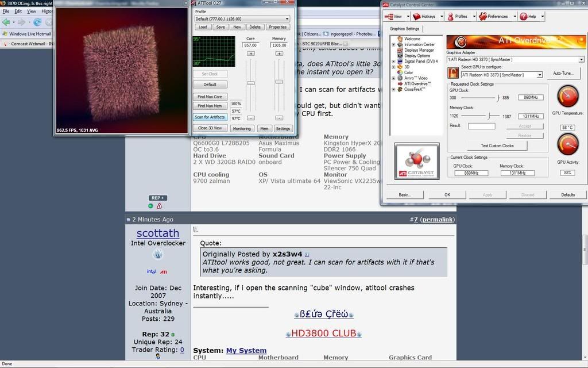Open the My System link
The image size is (588, 368).
click(246, 350)
